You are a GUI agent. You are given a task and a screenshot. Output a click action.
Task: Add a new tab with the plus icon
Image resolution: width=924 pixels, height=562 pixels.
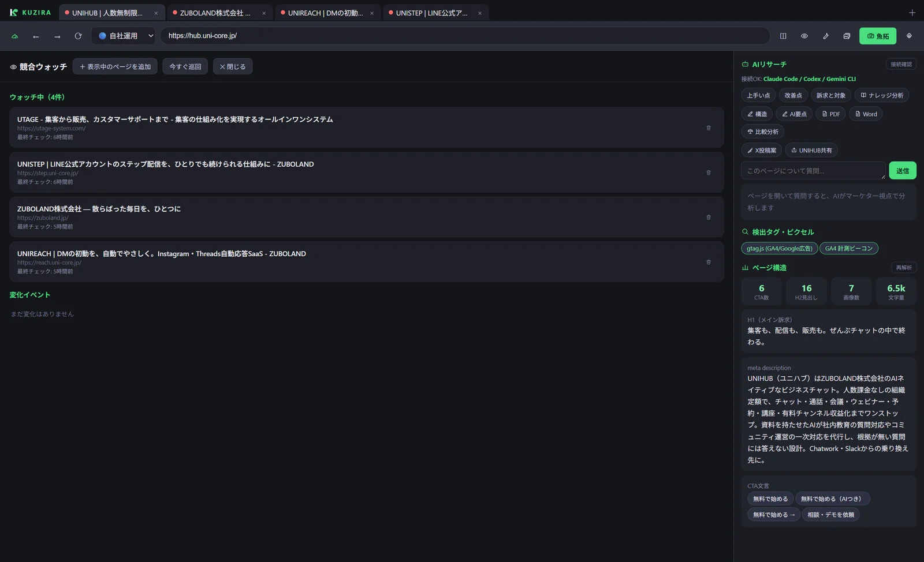912,13
